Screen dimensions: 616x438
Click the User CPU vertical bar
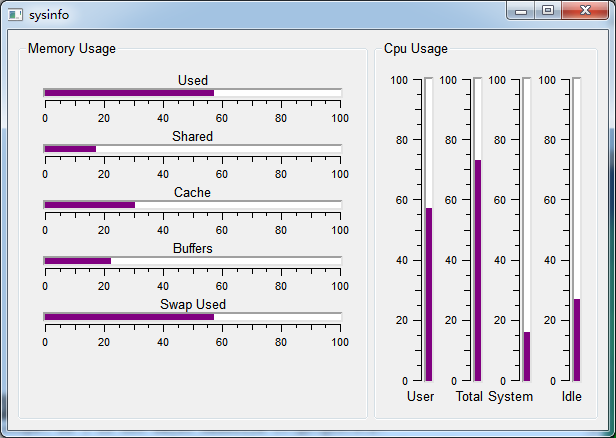tap(429, 229)
